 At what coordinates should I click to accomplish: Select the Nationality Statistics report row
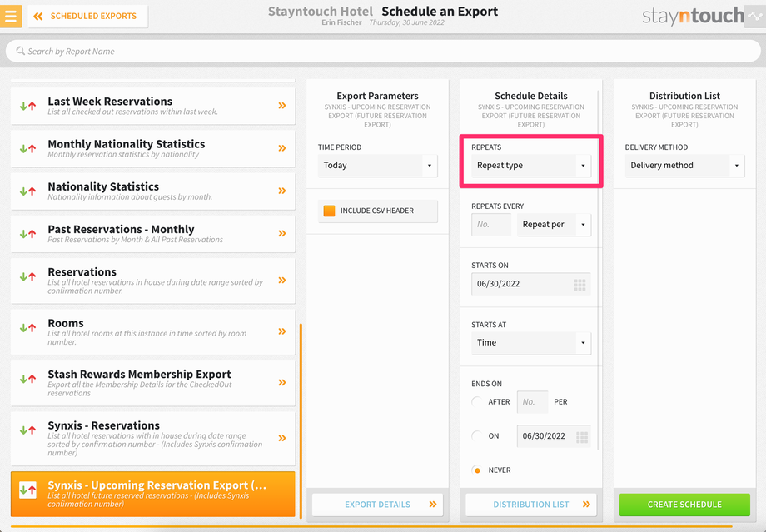(x=153, y=191)
